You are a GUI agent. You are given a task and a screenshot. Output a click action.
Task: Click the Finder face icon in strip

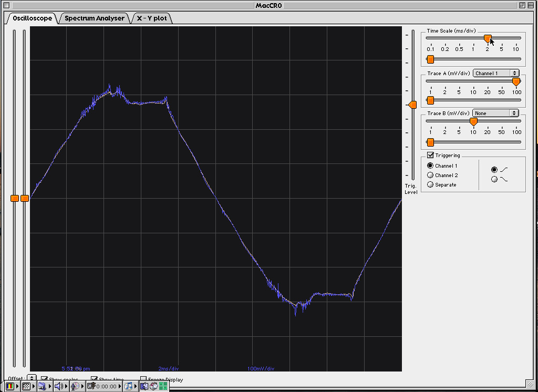point(144,386)
